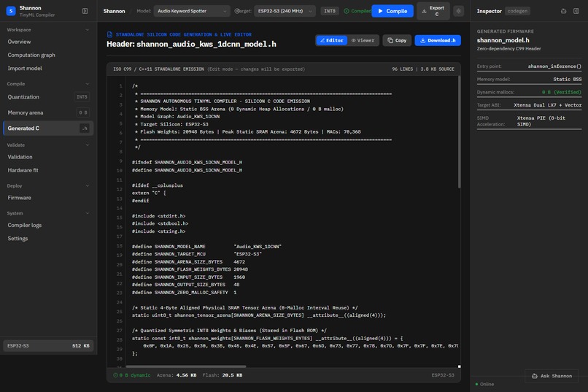Switch to Editor mode
Viewport: 588px width, 392px height.
coord(331,40)
